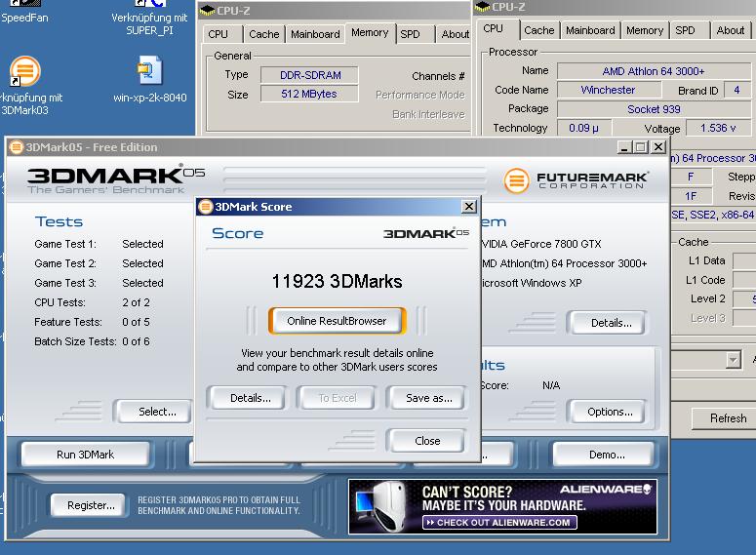Click the Socket 939 Package field
This screenshot has width=756, height=555.
click(x=654, y=109)
